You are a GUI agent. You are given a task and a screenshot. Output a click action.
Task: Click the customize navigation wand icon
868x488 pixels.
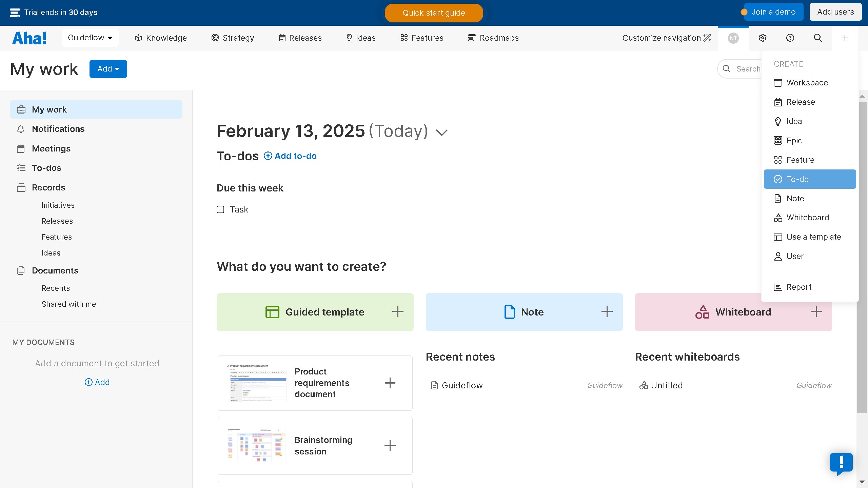pyautogui.click(x=707, y=38)
